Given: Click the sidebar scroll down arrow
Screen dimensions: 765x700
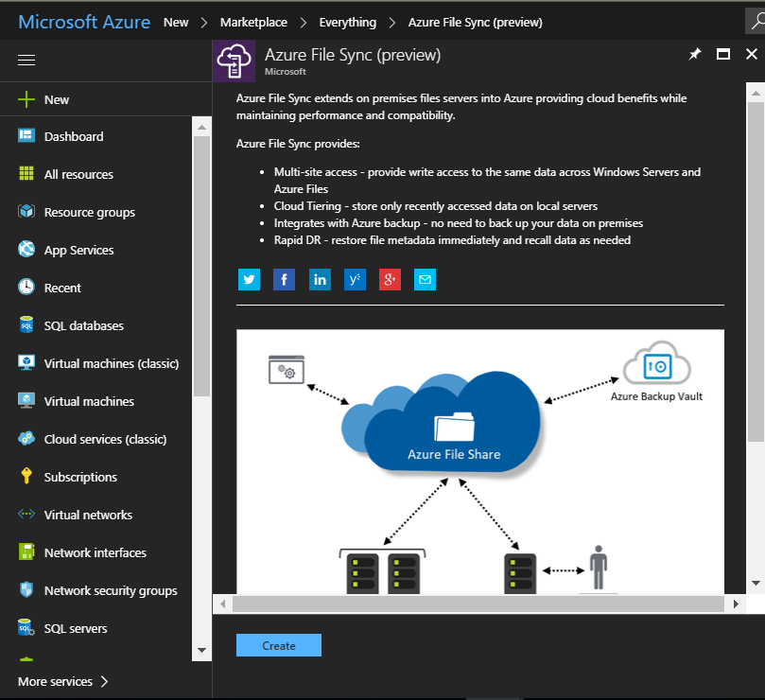Looking at the screenshot, I should coord(202,650).
